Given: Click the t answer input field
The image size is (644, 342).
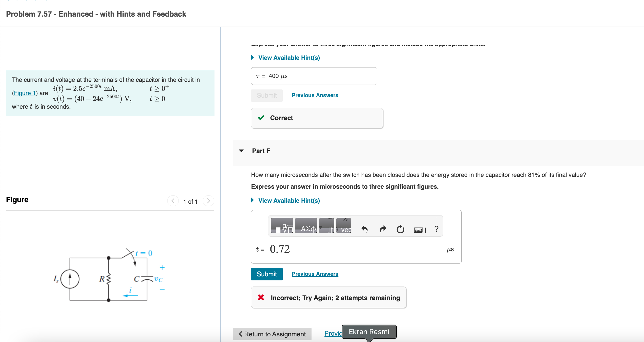Looking at the screenshot, I should pos(354,249).
